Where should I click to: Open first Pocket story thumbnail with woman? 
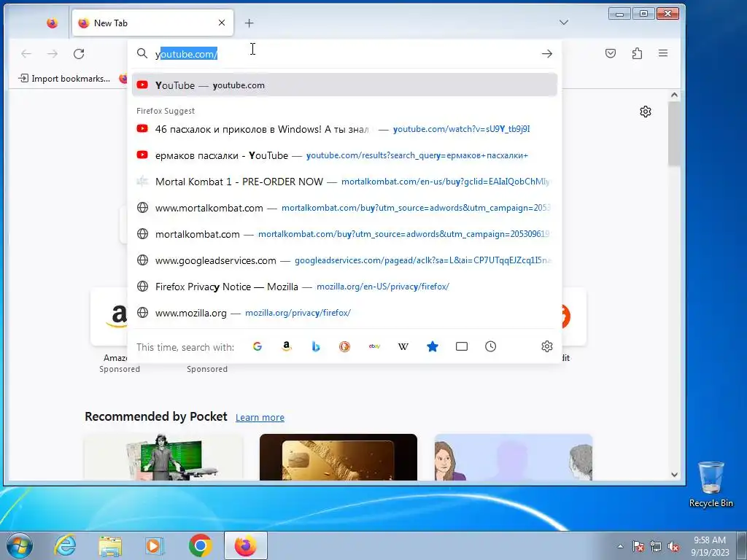point(164,457)
